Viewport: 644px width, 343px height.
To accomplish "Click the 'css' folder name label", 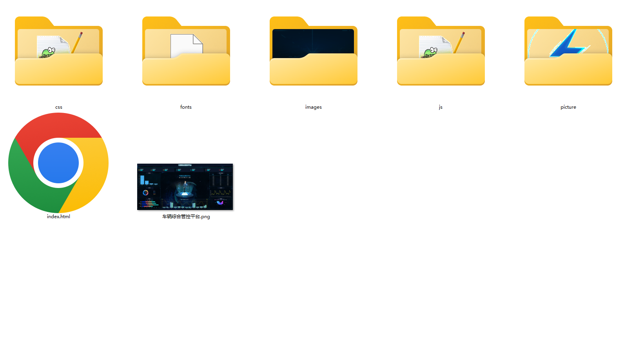I will click(x=59, y=107).
